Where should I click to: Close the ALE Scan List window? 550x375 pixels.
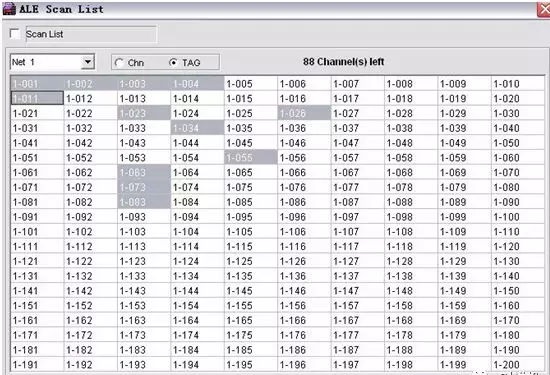(544, 9)
